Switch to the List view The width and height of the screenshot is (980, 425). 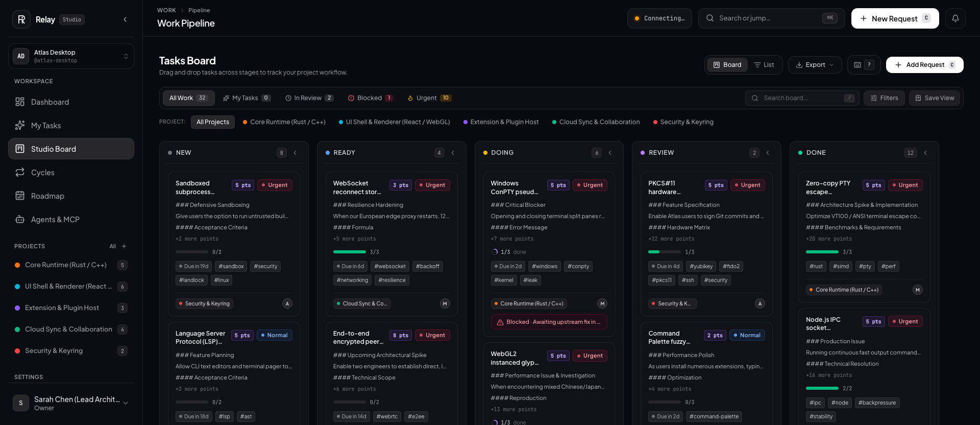[764, 65]
